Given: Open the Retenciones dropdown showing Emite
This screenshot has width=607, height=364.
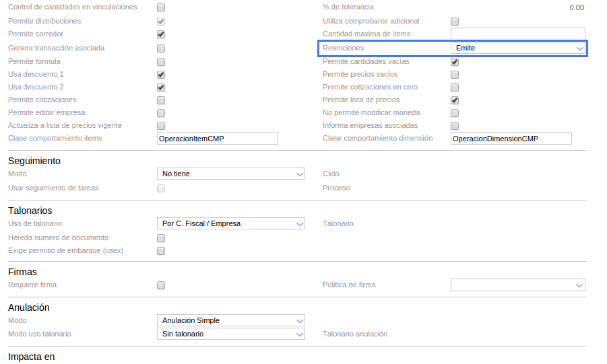Looking at the screenshot, I should coord(517,48).
